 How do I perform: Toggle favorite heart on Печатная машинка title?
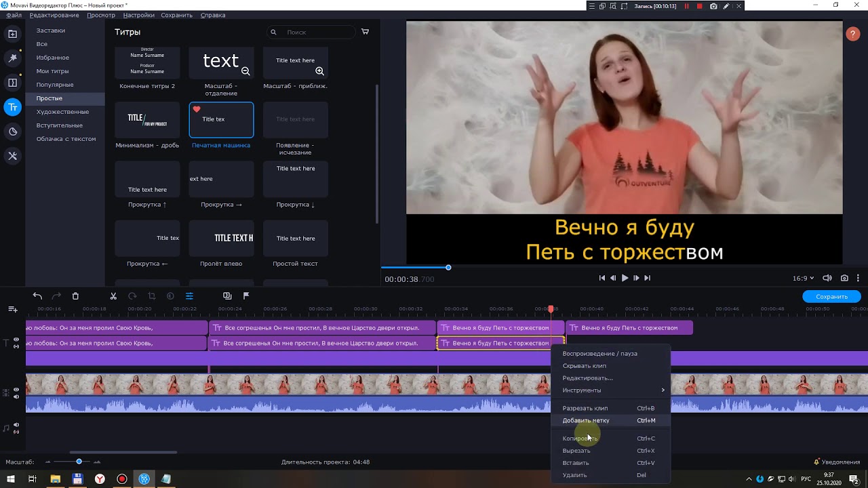pos(197,109)
